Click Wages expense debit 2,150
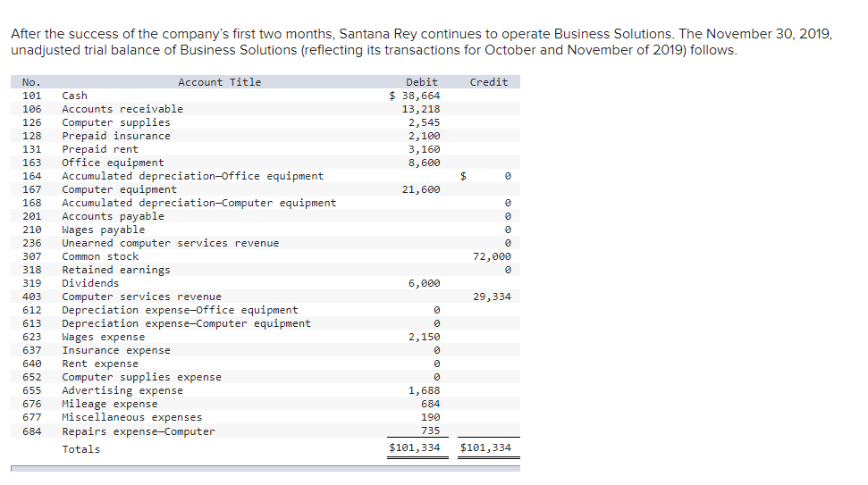Screen dimensions: 868x485 pyautogui.click(x=424, y=337)
